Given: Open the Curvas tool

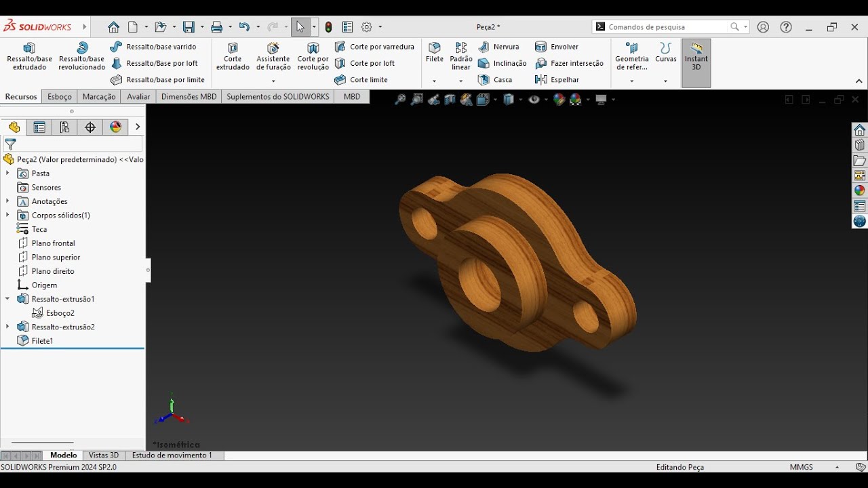Looking at the screenshot, I should [x=666, y=53].
